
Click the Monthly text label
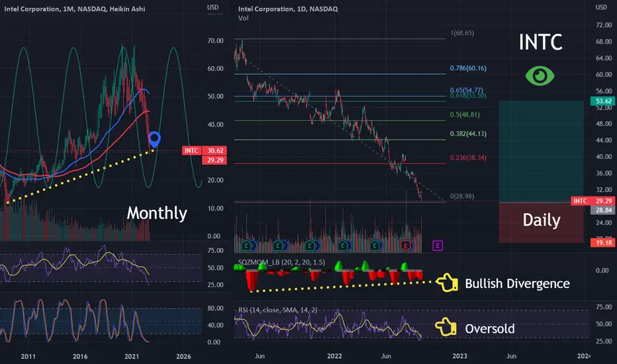click(157, 213)
